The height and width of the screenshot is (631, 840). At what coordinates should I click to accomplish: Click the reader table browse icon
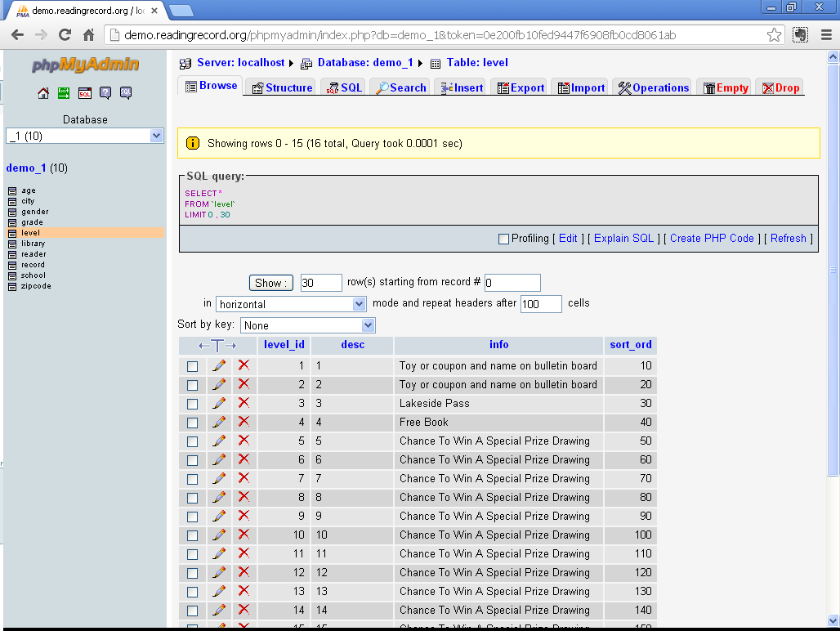tap(12, 254)
